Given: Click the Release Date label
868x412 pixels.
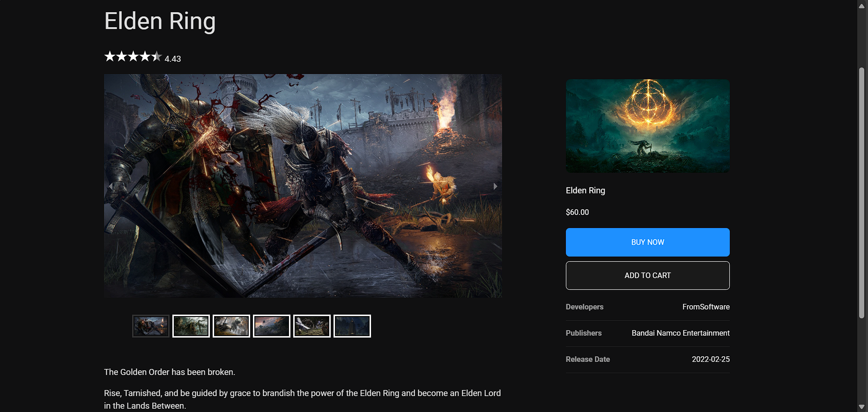Looking at the screenshot, I should (588, 359).
